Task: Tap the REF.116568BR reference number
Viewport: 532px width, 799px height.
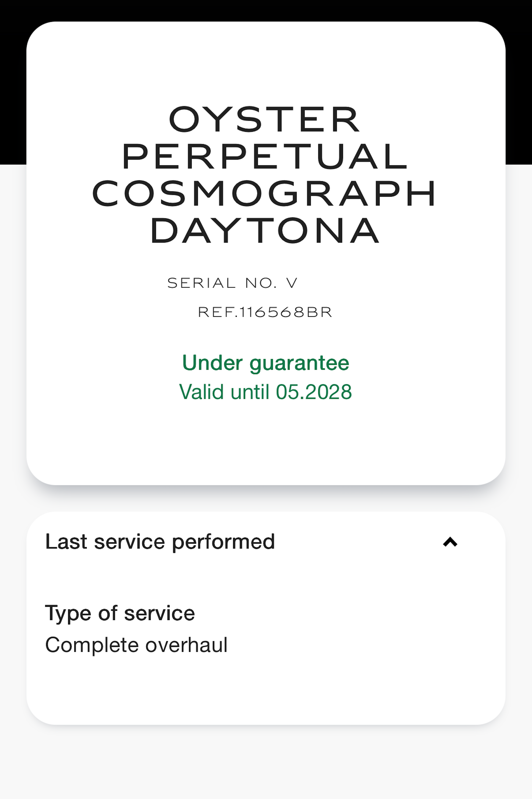Action: 265,312
